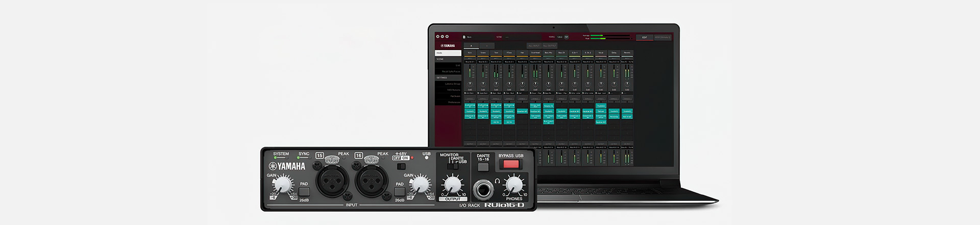Adjust the OUTPUT level knob
Image resolution: width=980 pixels, height=225 pixels.
[452, 184]
